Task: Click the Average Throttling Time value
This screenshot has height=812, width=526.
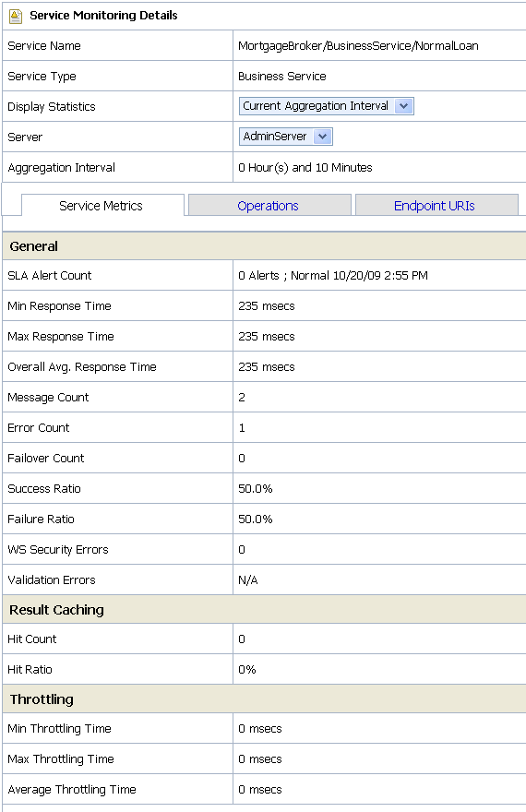Action: (x=260, y=789)
